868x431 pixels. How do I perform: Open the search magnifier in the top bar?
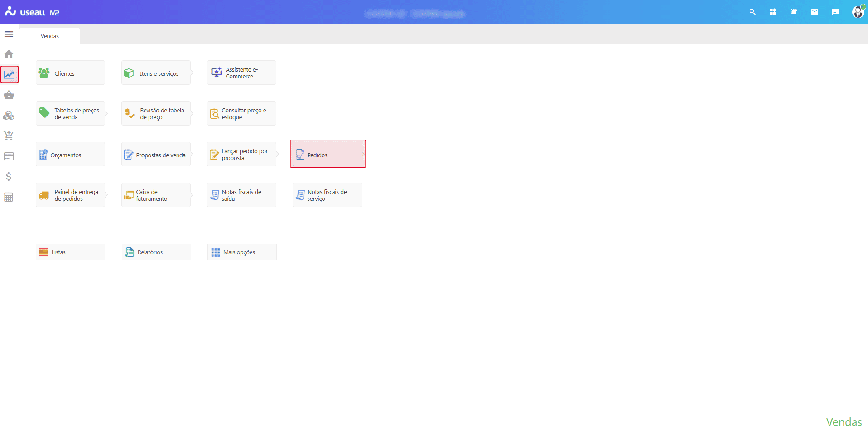click(752, 12)
